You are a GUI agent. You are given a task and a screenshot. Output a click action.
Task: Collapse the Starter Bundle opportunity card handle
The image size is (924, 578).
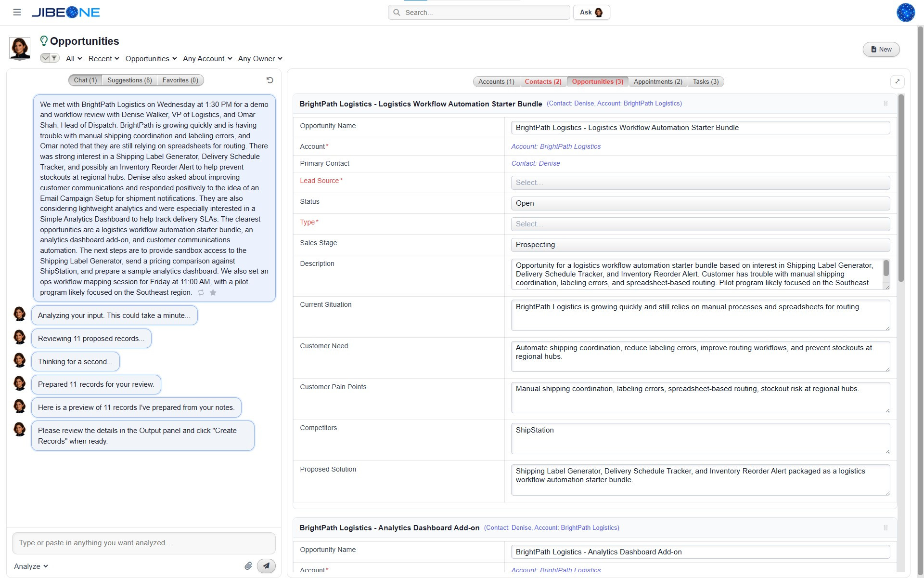(x=885, y=104)
